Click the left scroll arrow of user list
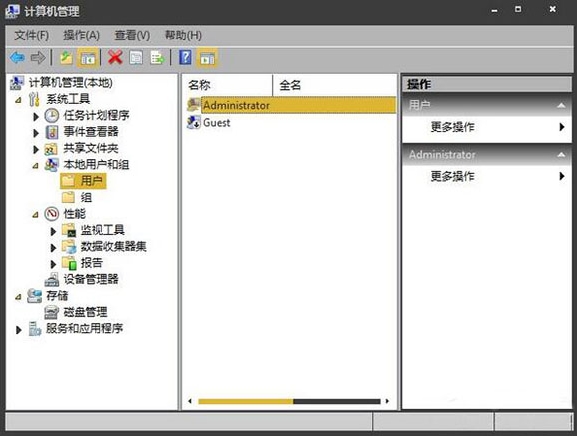Screen dimensions: 577x436 (190, 401)
